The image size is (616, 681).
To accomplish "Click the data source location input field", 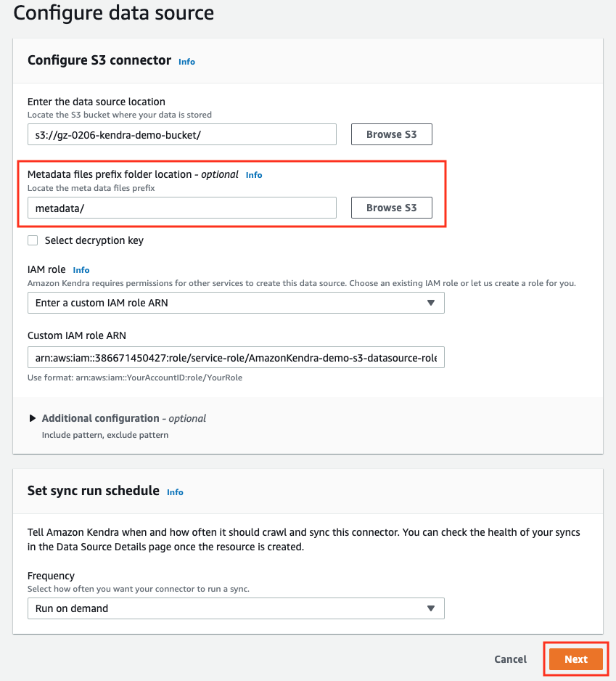I will [x=182, y=134].
